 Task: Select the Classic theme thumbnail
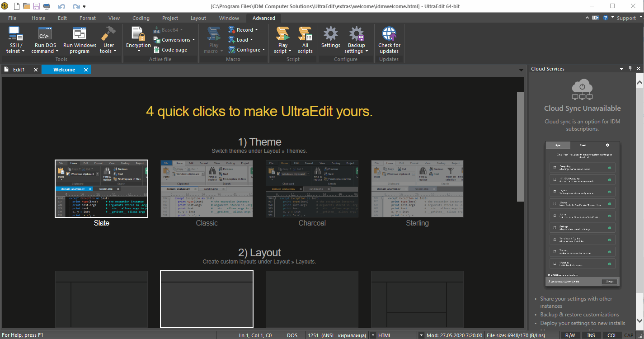coord(207,188)
